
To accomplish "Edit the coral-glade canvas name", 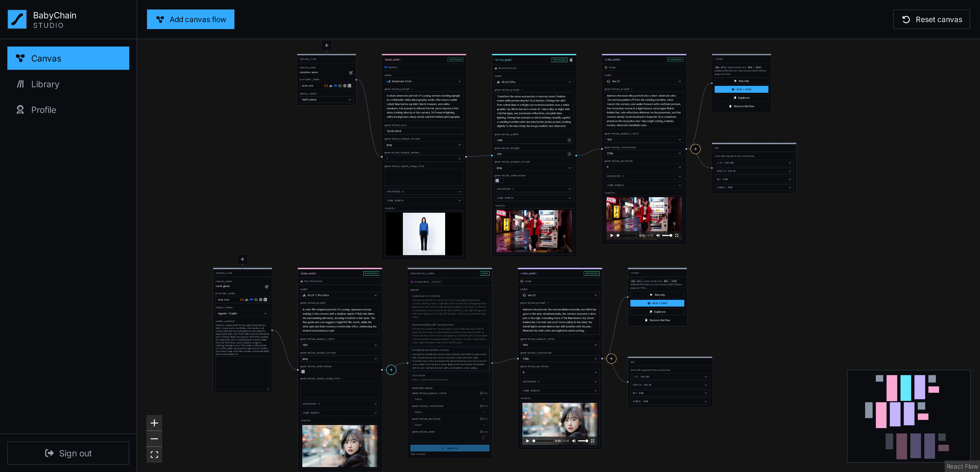I will 267,286.
